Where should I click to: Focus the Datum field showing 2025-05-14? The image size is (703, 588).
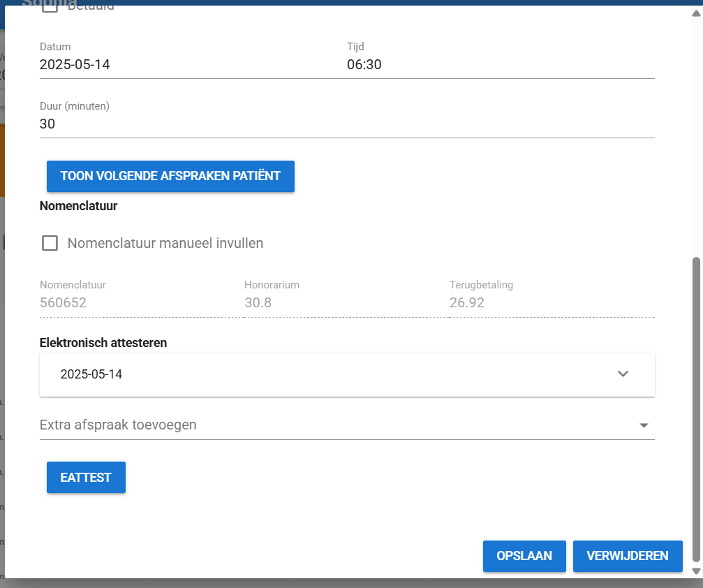[188, 65]
